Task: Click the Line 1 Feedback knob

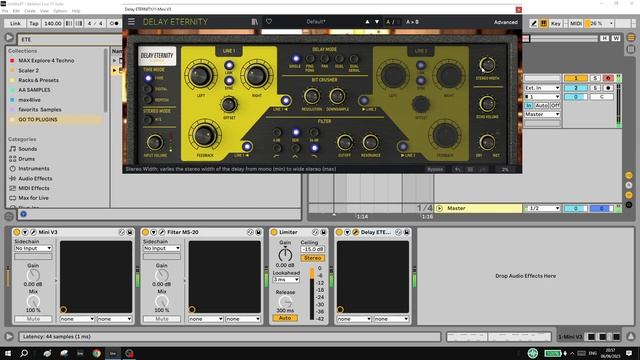Action: (x=204, y=135)
